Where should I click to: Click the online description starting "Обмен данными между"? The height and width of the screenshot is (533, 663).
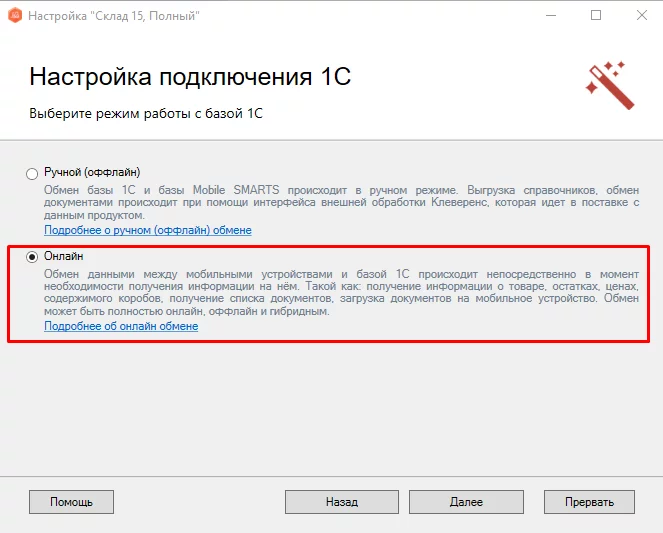[x=342, y=292]
